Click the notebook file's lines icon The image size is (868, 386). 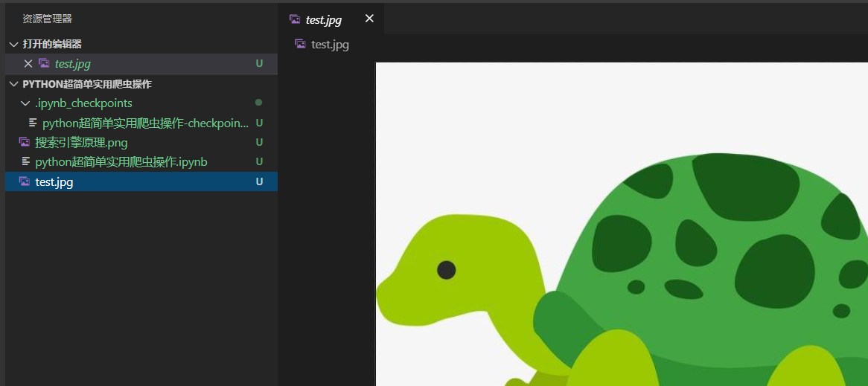pyautogui.click(x=25, y=161)
